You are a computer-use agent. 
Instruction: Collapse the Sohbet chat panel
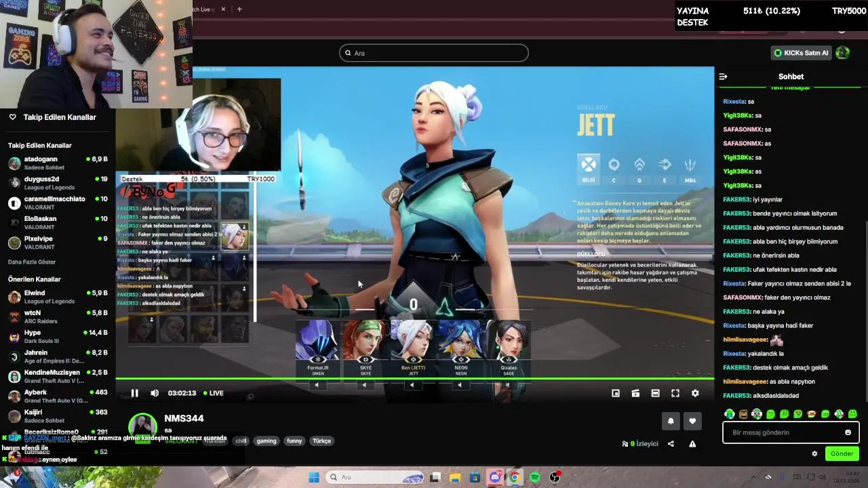point(723,77)
